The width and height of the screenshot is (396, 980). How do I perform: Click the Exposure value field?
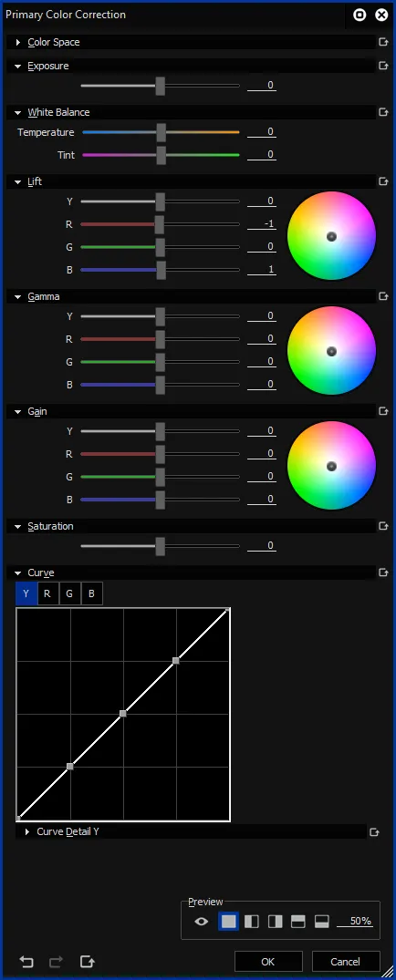coord(262,85)
